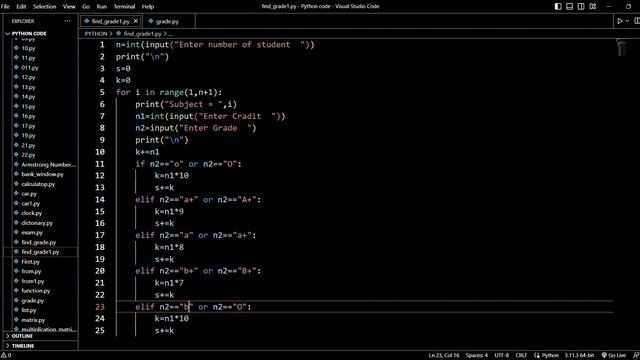The height and width of the screenshot is (360, 640).
Task: Open the Edit menu
Action: click(21, 7)
